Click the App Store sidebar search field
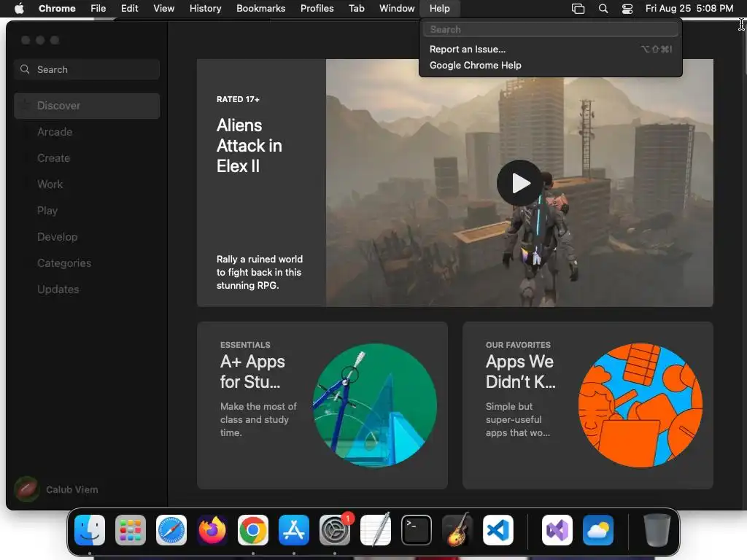The width and height of the screenshot is (747, 560). tap(87, 69)
